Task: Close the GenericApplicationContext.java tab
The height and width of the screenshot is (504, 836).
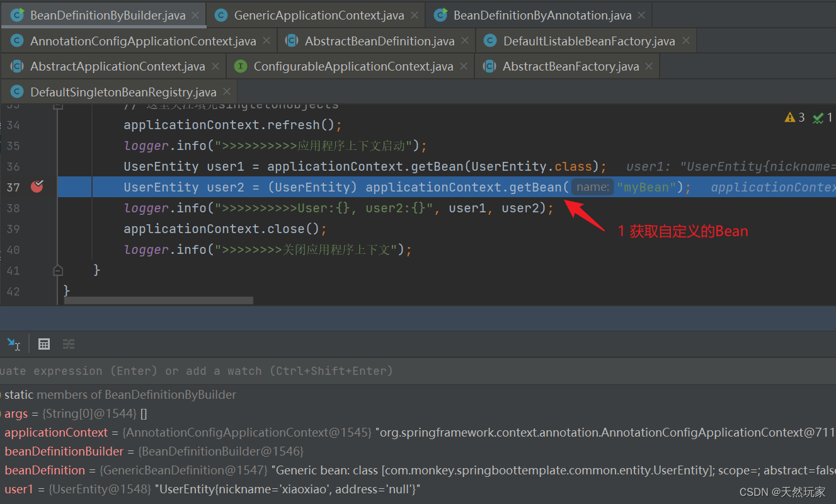Action: point(415,15)
